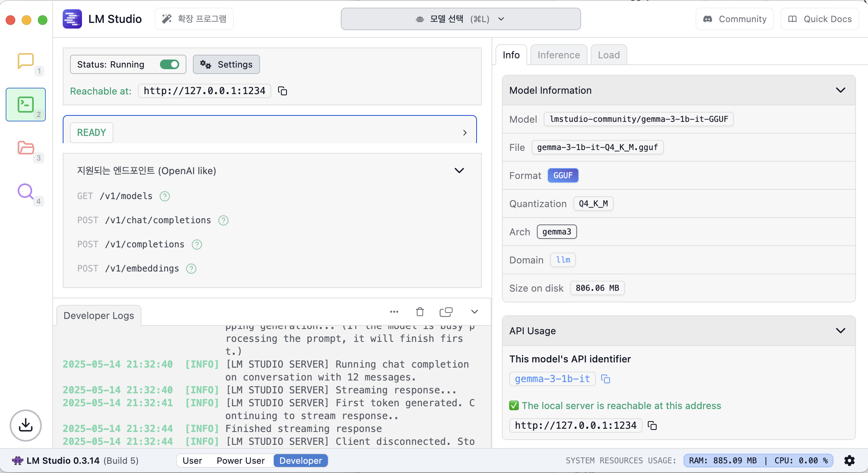Copy the gemma-3-1b-it API identifier
Viewport: 868px width, 473px height.
(605, 379)
